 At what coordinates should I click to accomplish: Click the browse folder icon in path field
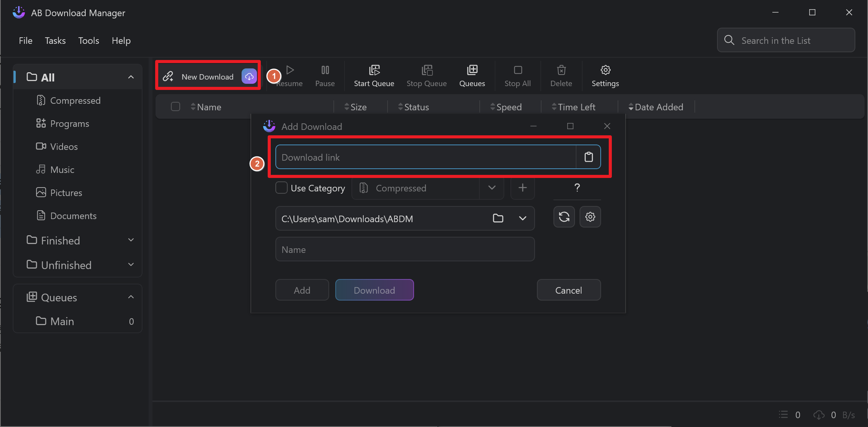[x=498, y=218]
